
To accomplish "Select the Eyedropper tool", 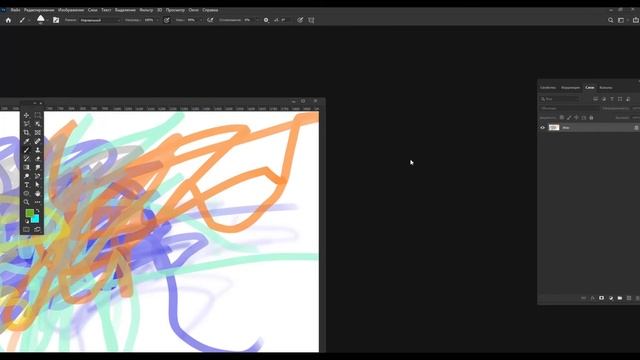I will (27, 141).
